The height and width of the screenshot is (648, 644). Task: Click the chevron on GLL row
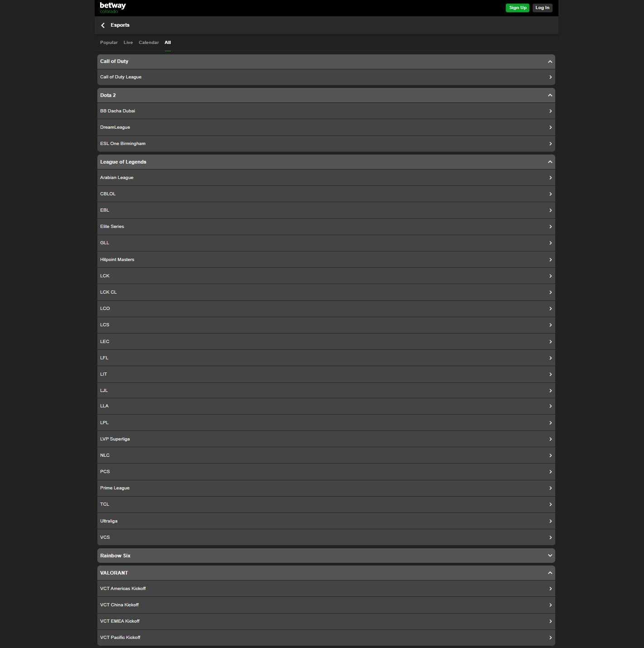pos(550,243)
